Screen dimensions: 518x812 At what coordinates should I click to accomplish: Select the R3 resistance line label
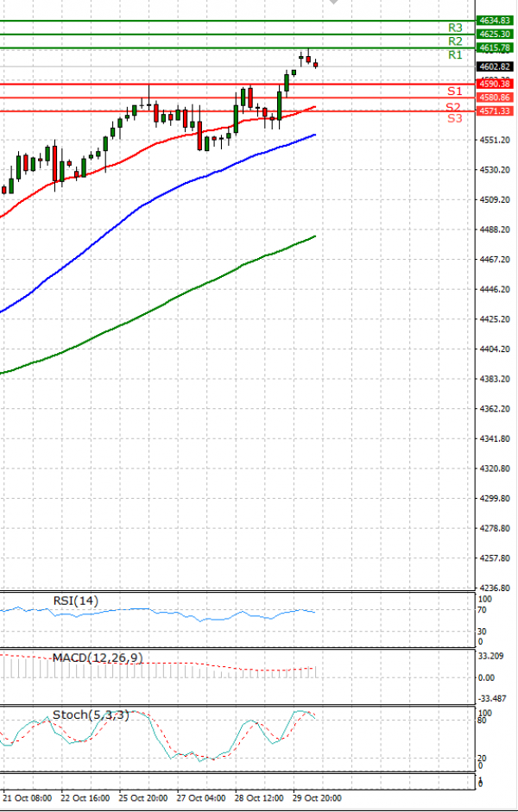tap(455, 28)
